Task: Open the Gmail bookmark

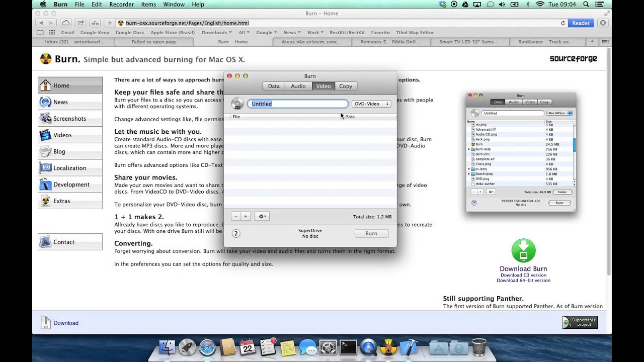Action: (x=67, y=33)
